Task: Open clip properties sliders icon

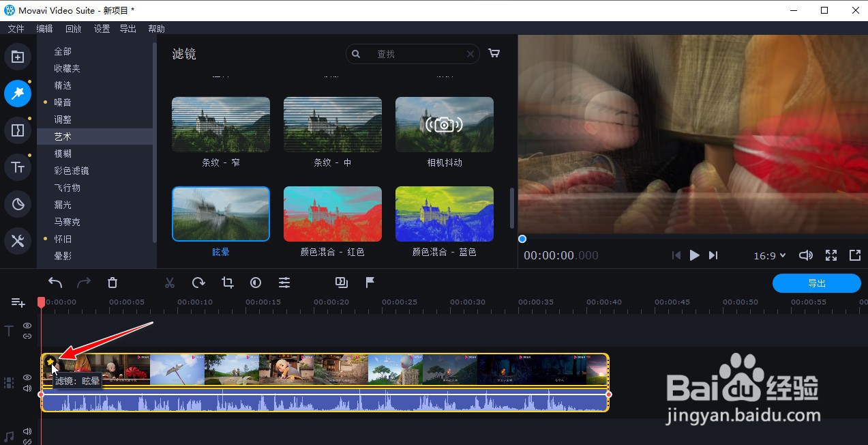Action: click(x=284, y=283)
